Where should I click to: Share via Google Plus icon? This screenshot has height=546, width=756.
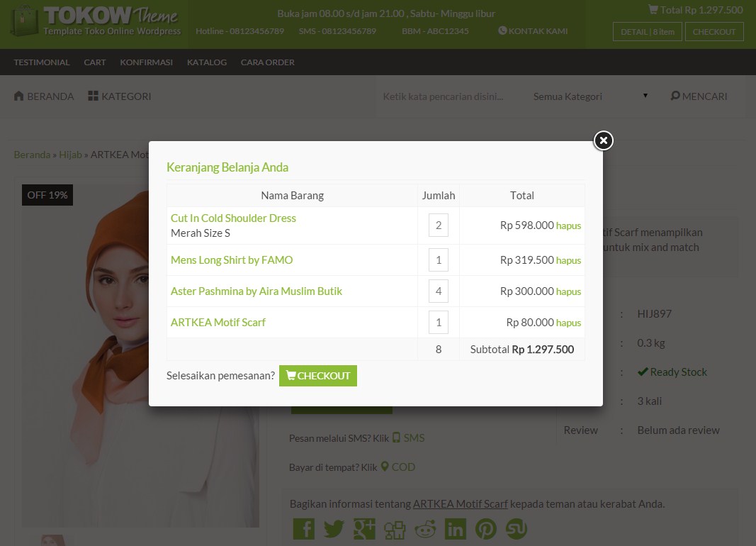click(x=364, y=529)
